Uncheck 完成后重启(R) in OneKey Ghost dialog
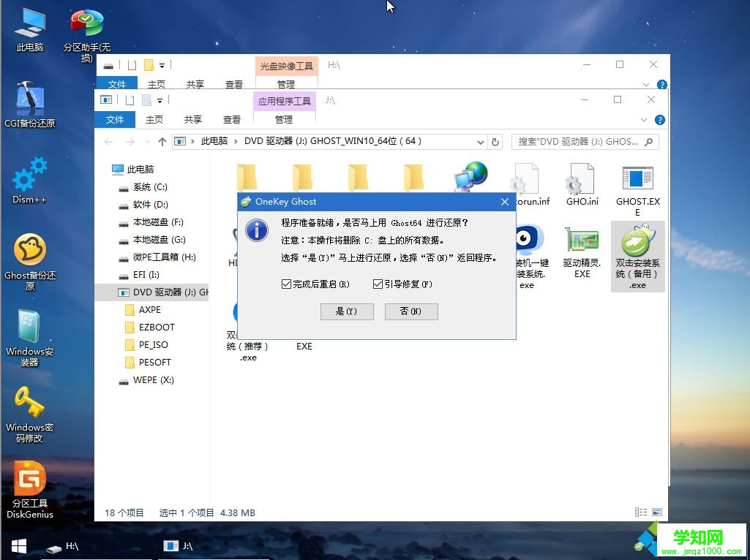 286,284
